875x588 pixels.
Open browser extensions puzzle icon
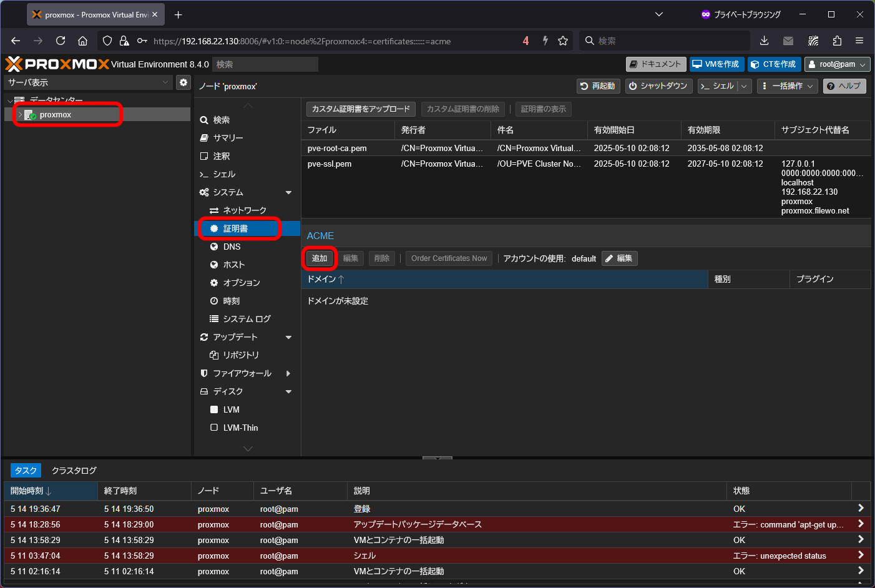pos(837,41)
